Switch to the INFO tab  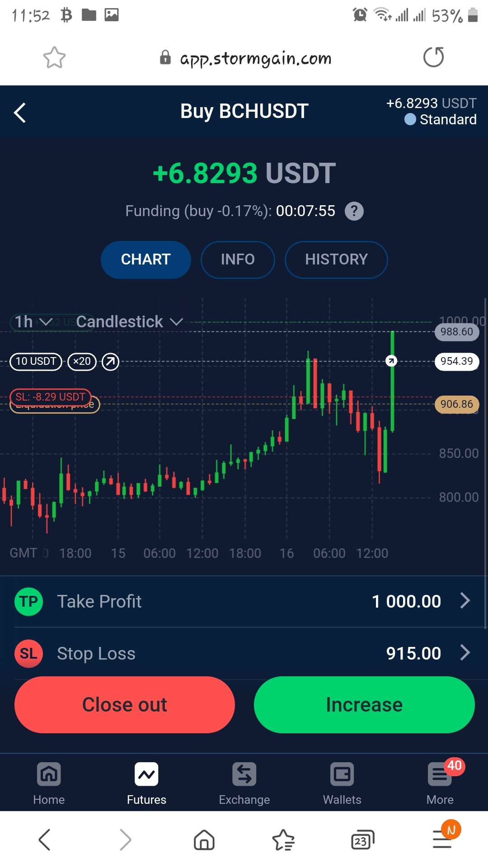pos(238,260)
